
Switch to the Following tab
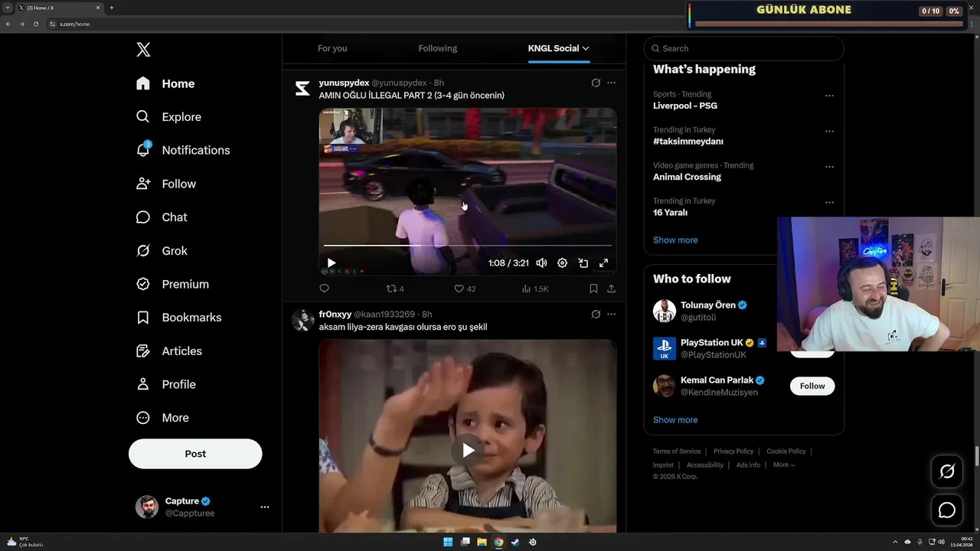point(437,48)
